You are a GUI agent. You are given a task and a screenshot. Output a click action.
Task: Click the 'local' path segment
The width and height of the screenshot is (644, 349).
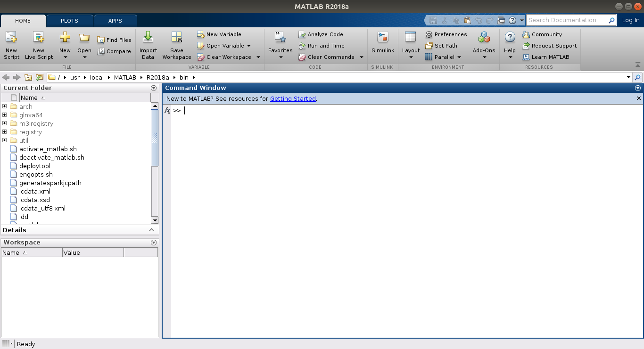(97, 77)
